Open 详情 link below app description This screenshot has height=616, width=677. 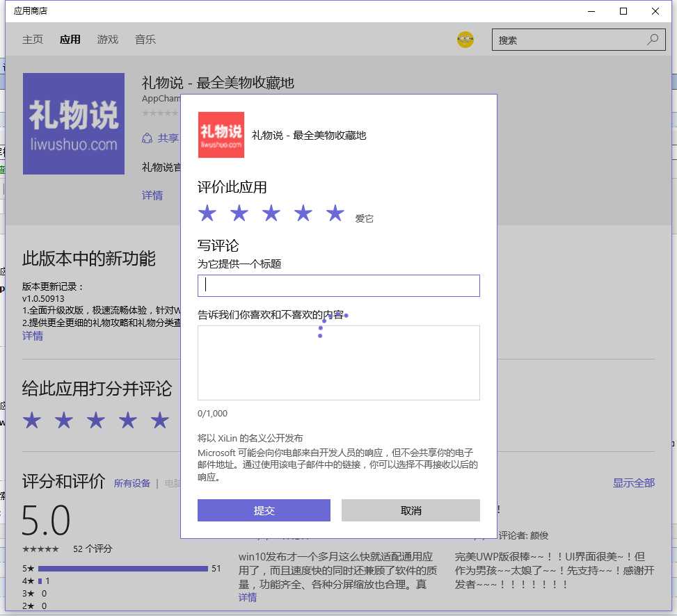[x=152, y=195]
